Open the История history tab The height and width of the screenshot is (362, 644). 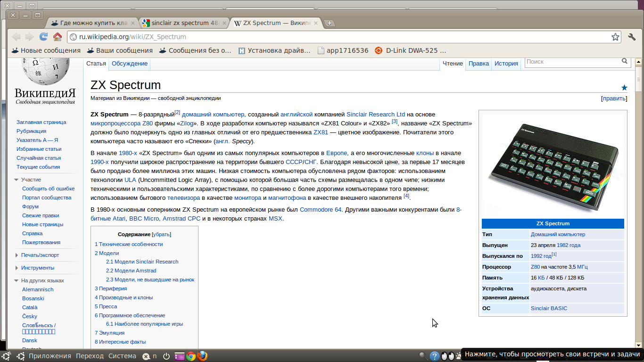[x=506, y=64]
